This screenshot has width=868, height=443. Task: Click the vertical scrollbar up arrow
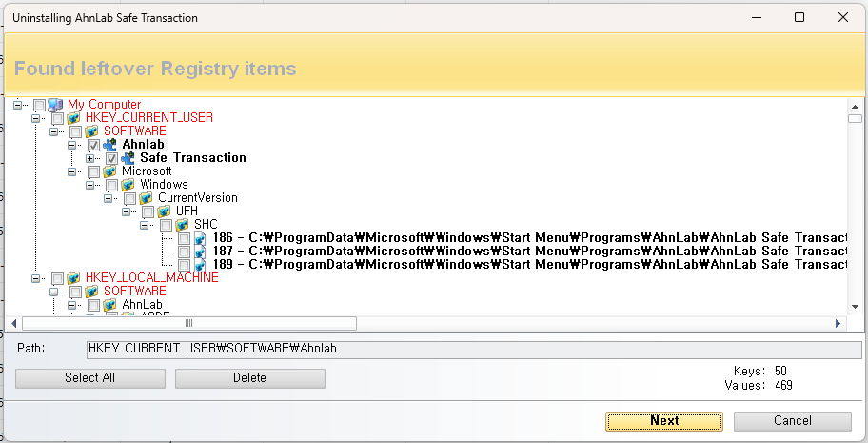pyautogui.click(x=855, y=107)
